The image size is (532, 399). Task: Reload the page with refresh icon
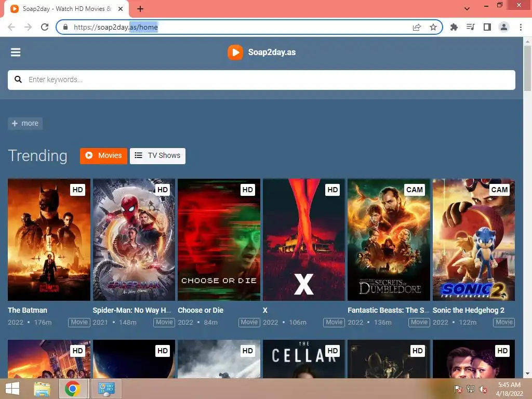(45, 27)
